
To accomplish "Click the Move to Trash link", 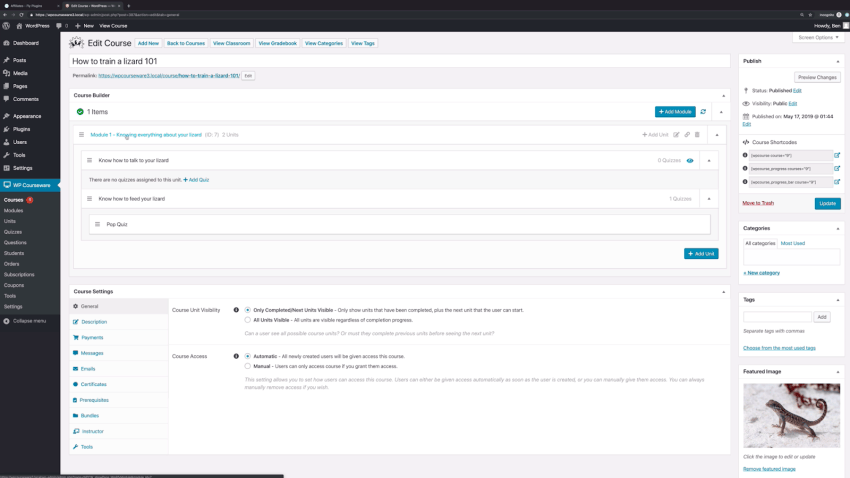I will pos(758,203).
